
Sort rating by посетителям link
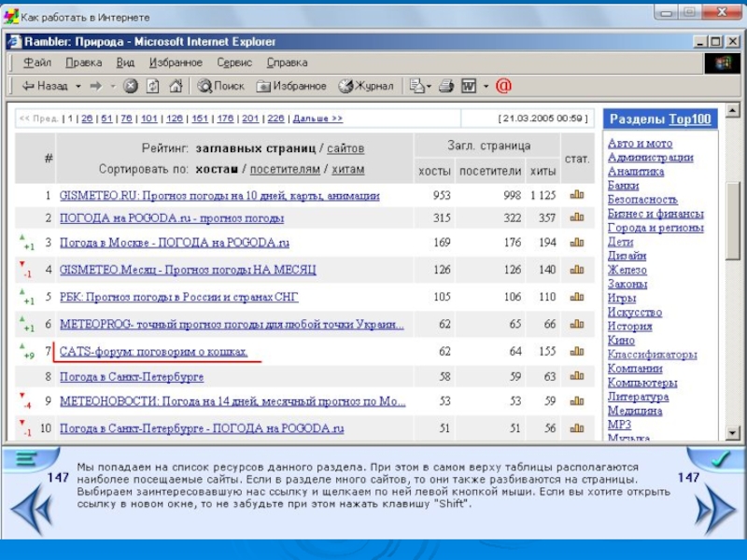click(x=285, y=169)
